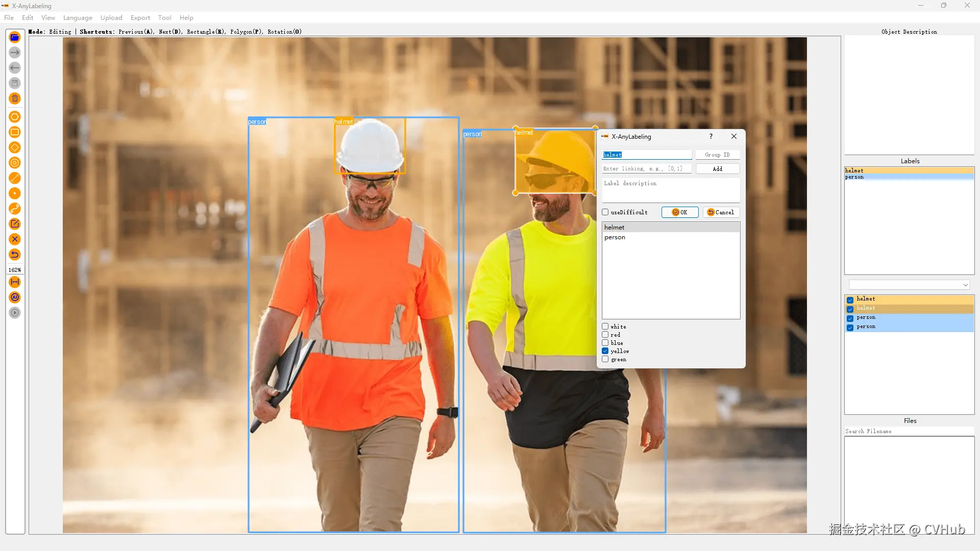Select the rectangle drawing tool

(x=15, y=132)
